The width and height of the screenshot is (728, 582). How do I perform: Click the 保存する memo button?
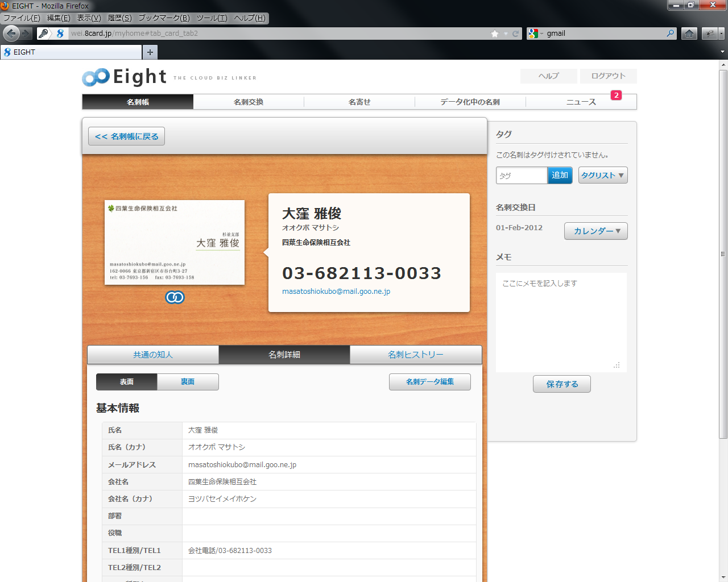[562, 384]
